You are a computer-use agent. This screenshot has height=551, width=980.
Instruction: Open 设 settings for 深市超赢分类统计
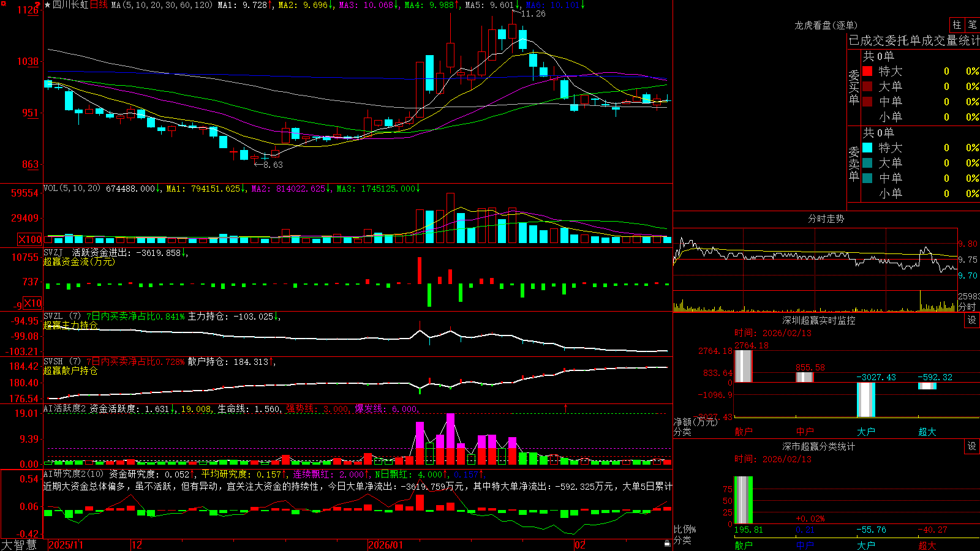(972, 446)
